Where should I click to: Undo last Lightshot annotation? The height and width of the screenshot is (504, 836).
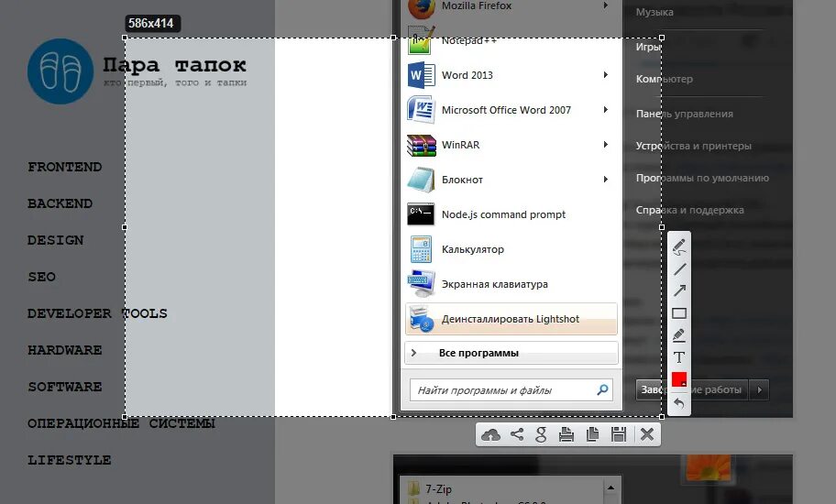678,403
